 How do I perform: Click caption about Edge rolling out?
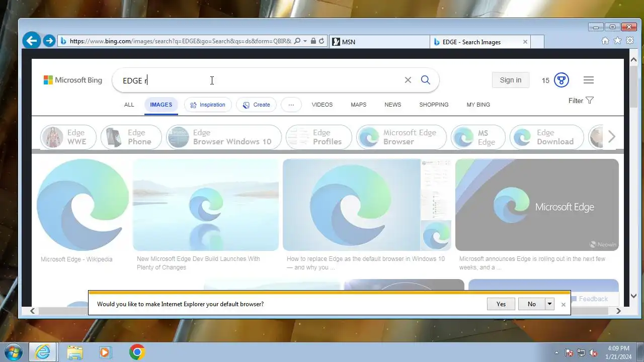[532, 263]
